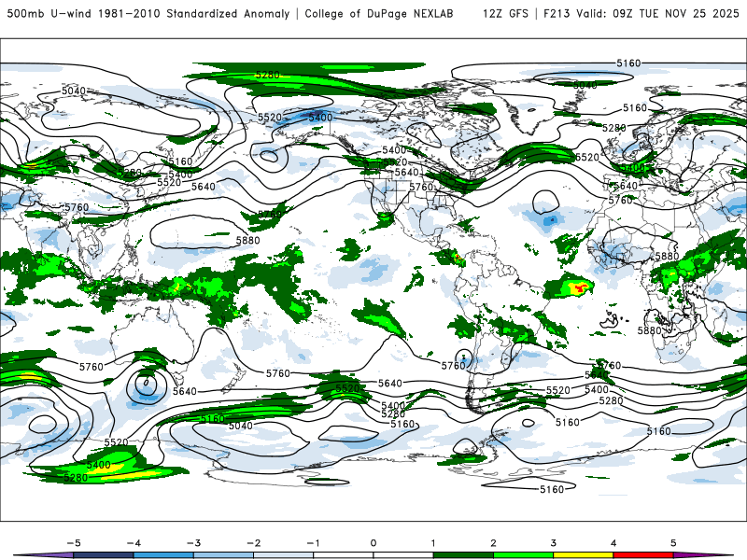This screenshot has width=747, height=560.
Task: Click the "Valid: 09Z TUE NOV 25 2025" text
Action: tap(657, 14)
